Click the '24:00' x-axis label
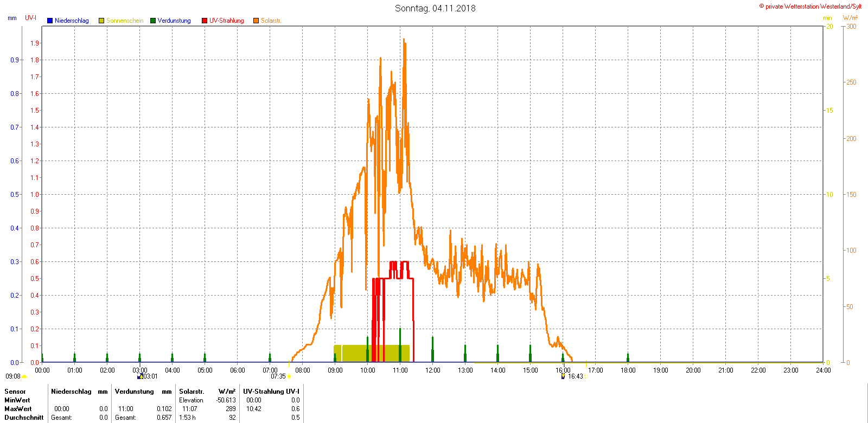Viewport: 868px width, 423px height. coord(824,370)
